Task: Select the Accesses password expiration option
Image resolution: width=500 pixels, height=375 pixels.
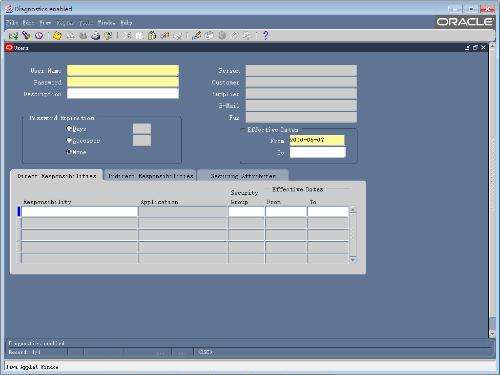Action: [x=69, y=140]
